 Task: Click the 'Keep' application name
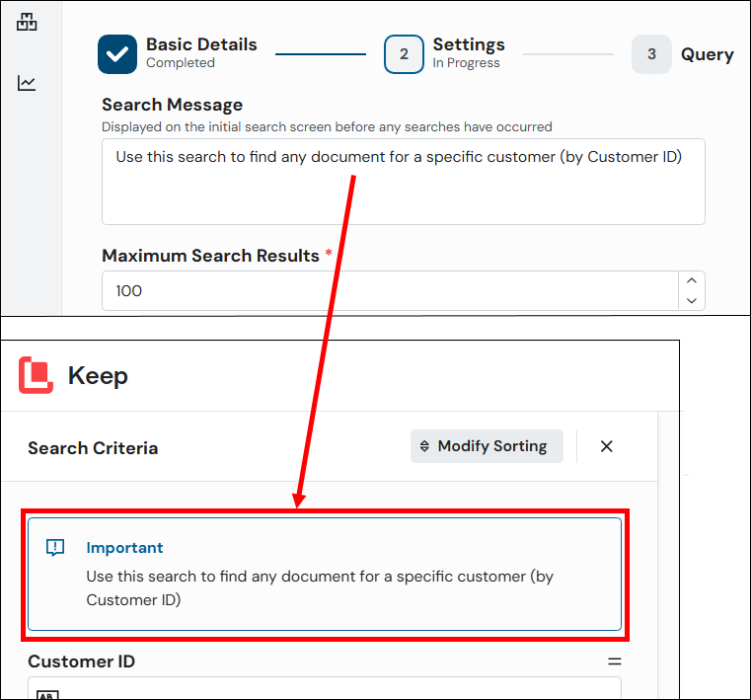(x=98, y=375)
